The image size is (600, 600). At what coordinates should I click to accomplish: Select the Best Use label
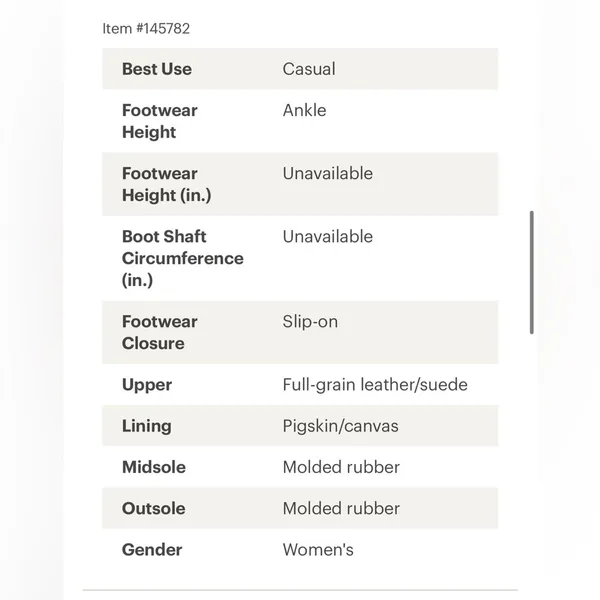(x=157, y=69)
